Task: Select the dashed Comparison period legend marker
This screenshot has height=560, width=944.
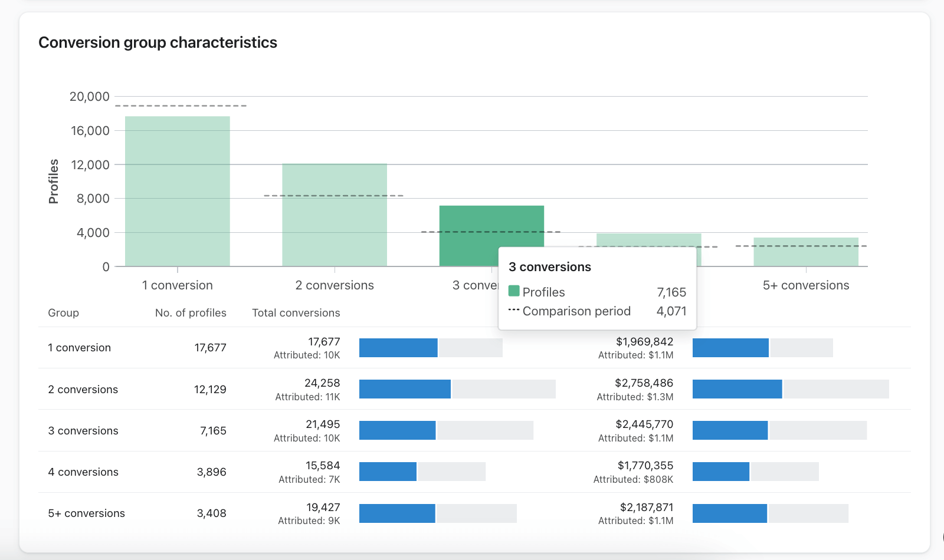Action: point(513,311)
